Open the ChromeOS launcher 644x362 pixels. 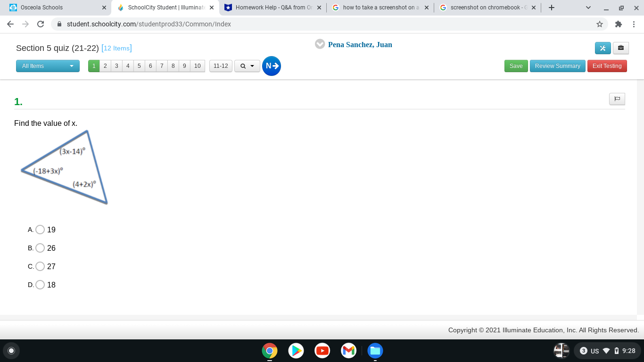tap(11, 351)
